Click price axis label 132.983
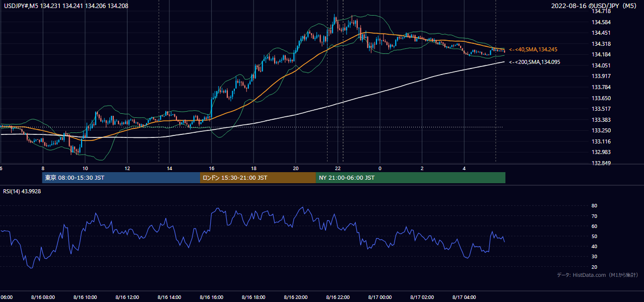 coord(602,152)
